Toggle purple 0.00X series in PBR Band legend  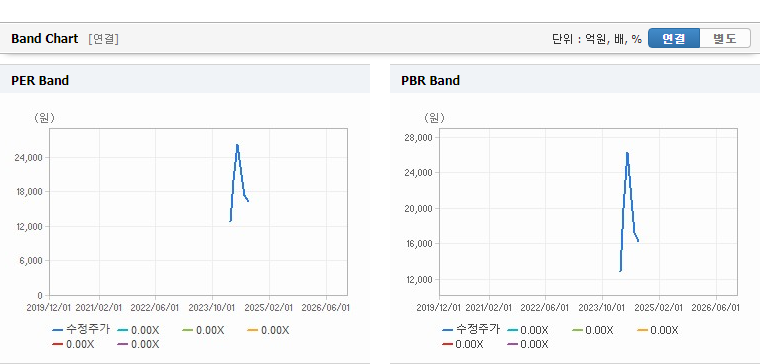click(528, 344)
